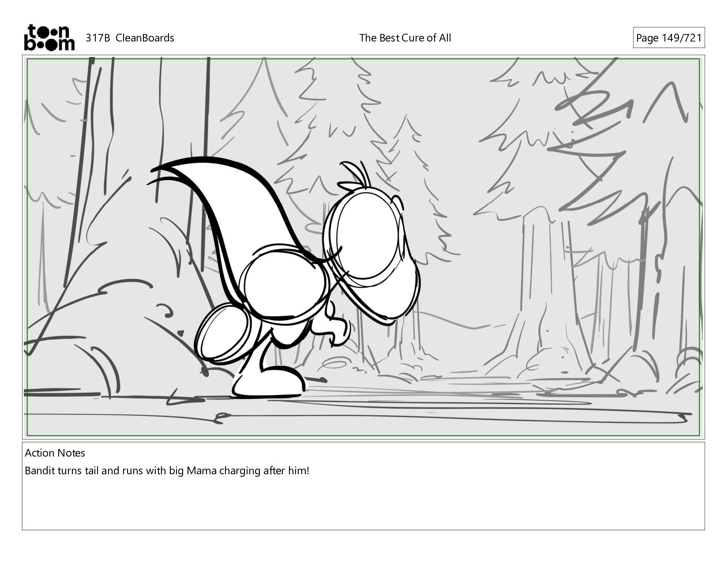
Task: Click the Toon Boom logo
Action: coord(49,38)
